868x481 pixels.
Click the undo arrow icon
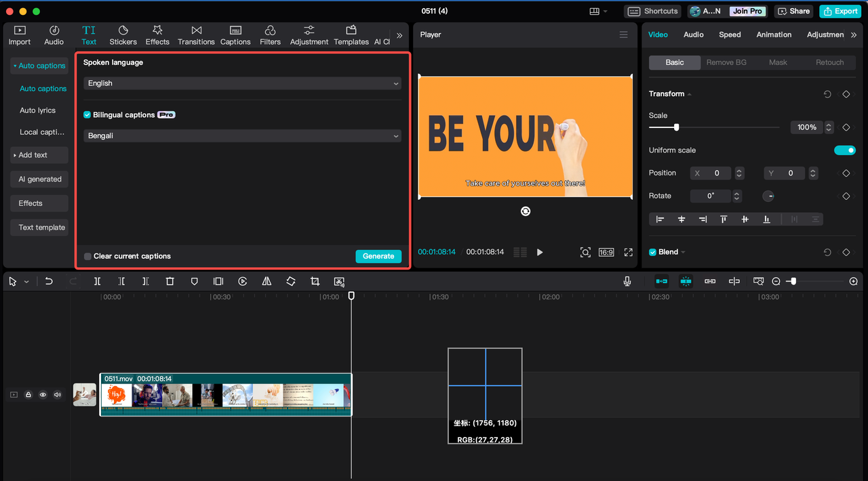coord(49,281)
